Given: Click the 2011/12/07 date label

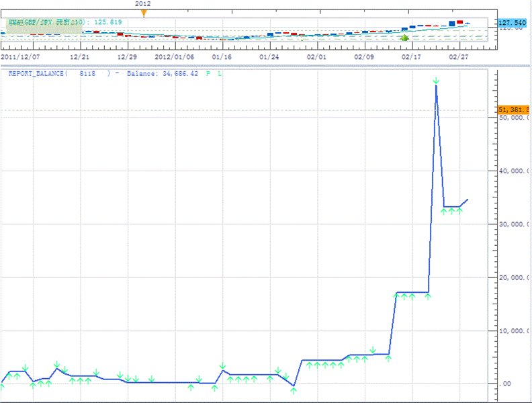Looking at the screenshot, I should pos(19,58).
